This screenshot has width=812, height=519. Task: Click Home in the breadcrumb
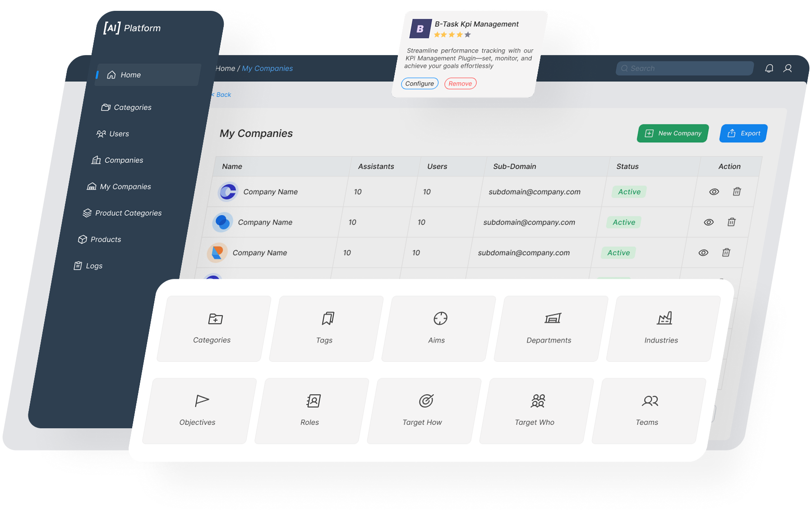coord(225,69)
